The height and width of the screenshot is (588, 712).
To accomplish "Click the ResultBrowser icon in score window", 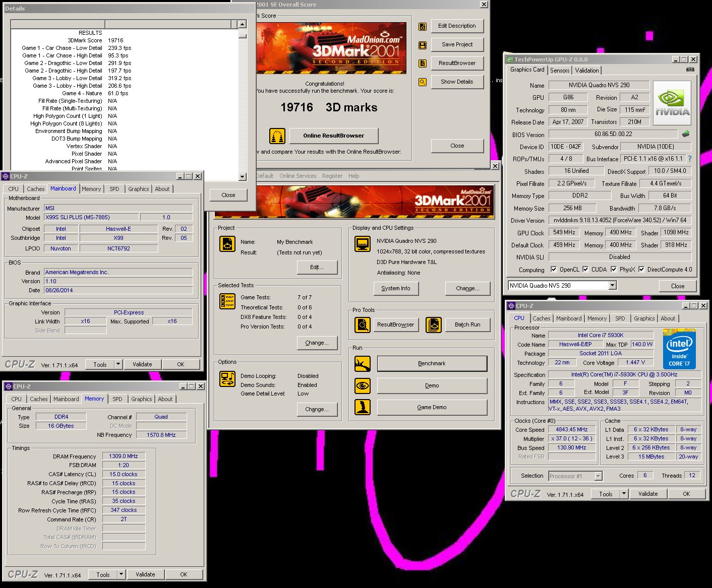I will pyautogui.click(x=423, y=63).
